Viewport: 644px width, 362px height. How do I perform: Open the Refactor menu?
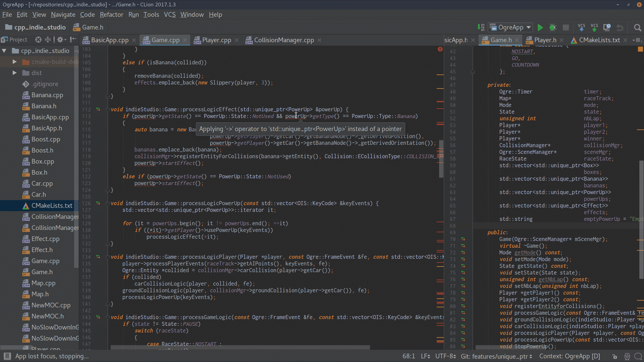click(112, 14)
